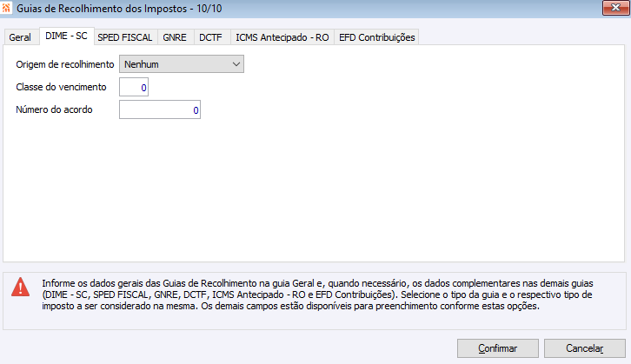Click the Classe do vencimento label
The width and height of the screenshot is (631, 364).
pyautogui.click(x=61, y=87)
